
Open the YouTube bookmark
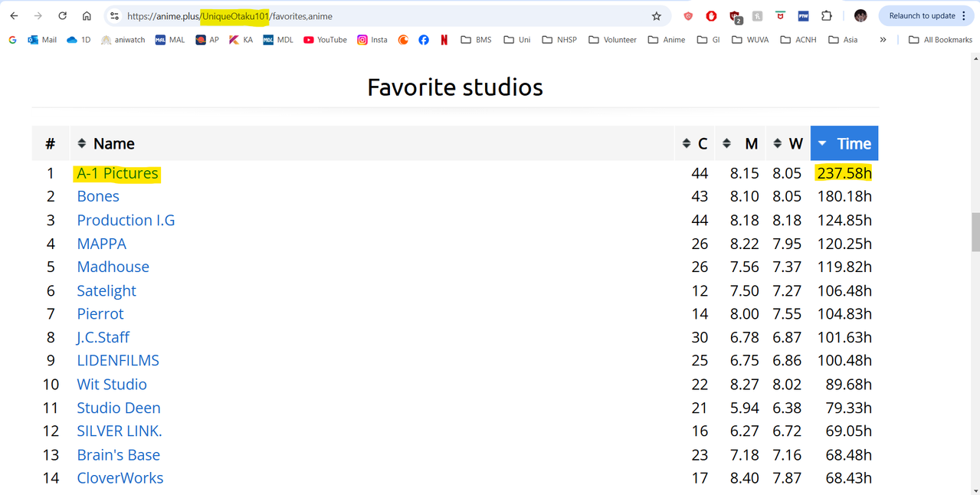pyautogui.click(x=325, y=40)
